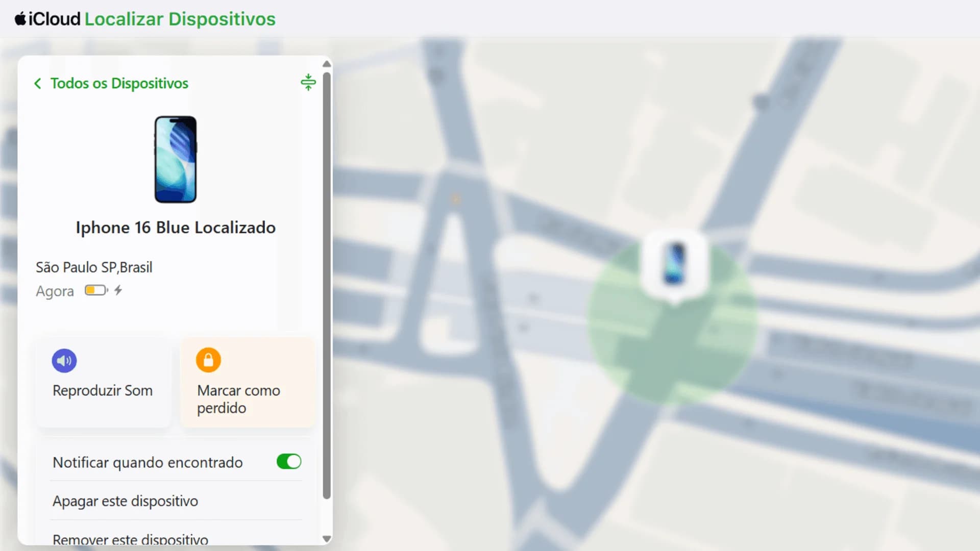Collapse the panel with the green arrows icon
The width and height of the screenshot is (980, 551).
click(x=308, y=82)
